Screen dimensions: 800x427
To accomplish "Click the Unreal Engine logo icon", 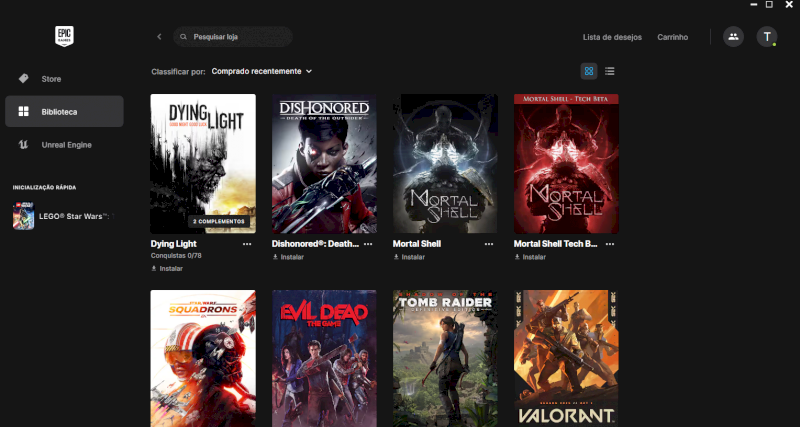I will coord(23,145).
